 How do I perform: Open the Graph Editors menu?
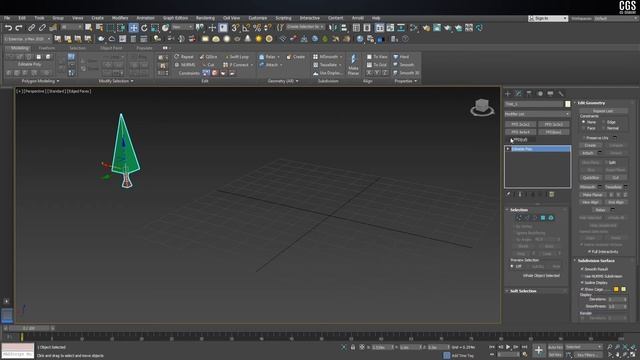tap(175, 18)
